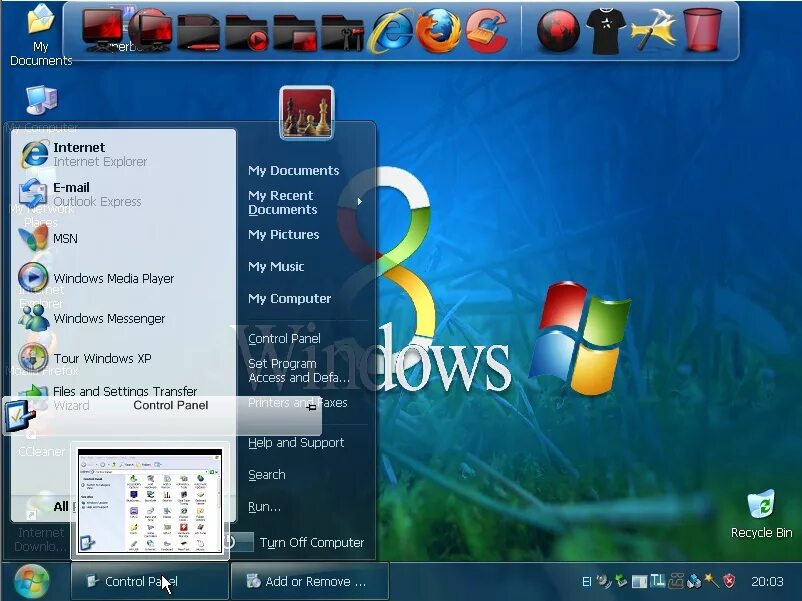Viewport: 802px width, 601px height.
Task: Open E-mail Outlook Express entry
Action: (123, 194)
